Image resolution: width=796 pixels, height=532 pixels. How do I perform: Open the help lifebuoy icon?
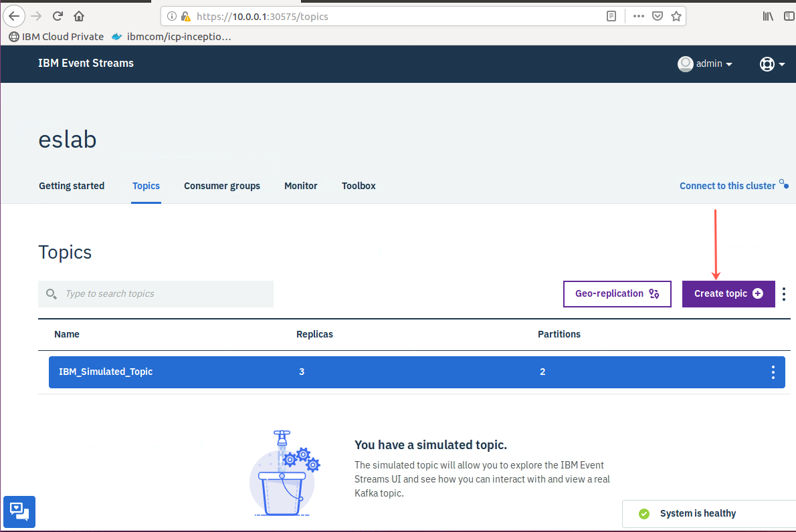click(767, 64)
